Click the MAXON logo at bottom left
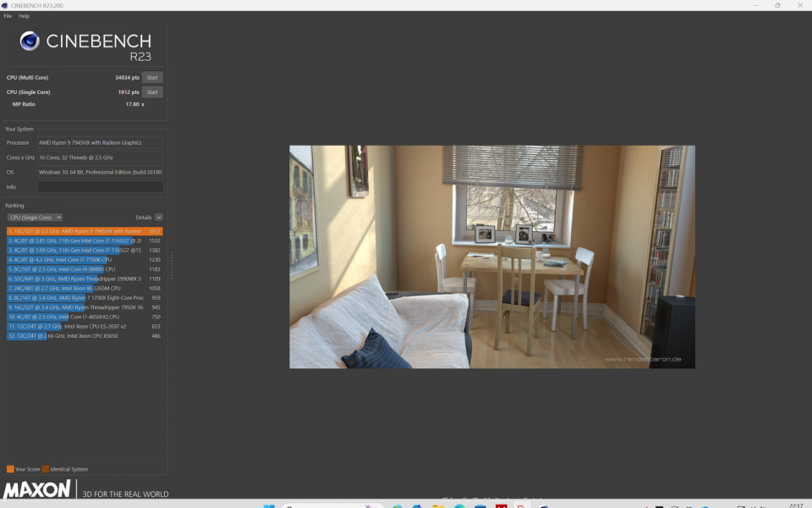 (36, 489)
